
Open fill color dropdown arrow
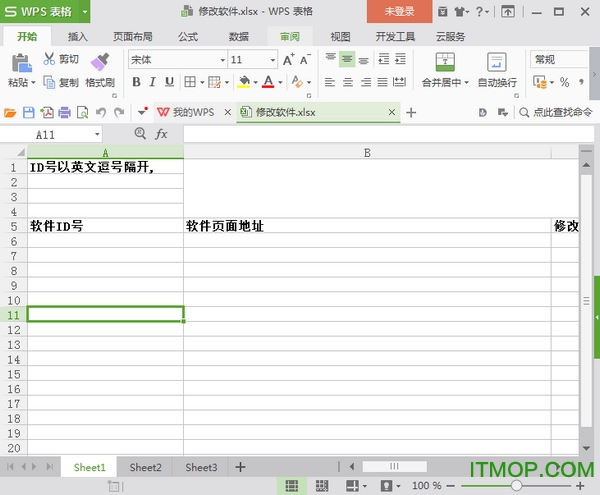256,82
